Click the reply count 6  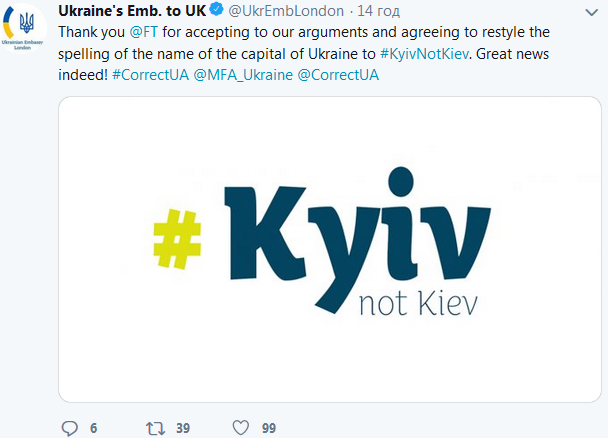pyautogui.click(x=93, y=428)
